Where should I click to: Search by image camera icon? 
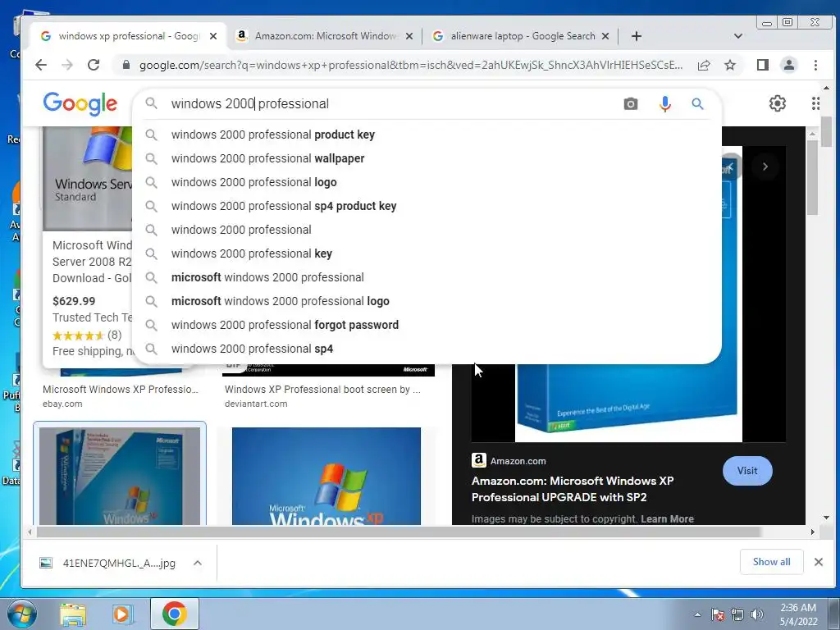pyautogui.click(x=631, y=104)
